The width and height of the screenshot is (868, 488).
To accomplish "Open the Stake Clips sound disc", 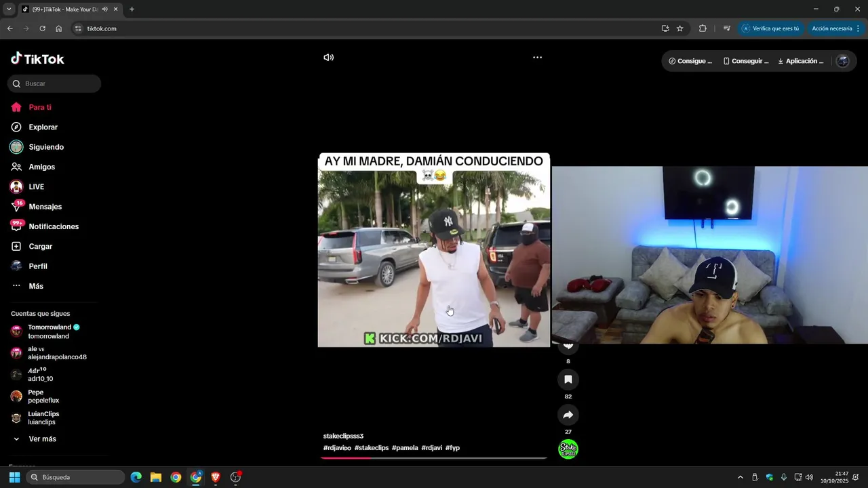I will tap(568, 449).
